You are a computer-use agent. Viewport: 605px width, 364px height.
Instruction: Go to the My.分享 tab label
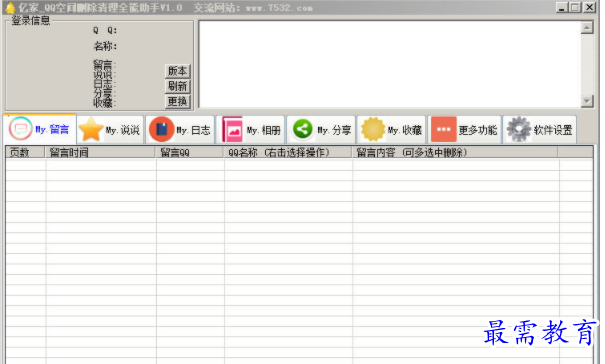[334, 130]
